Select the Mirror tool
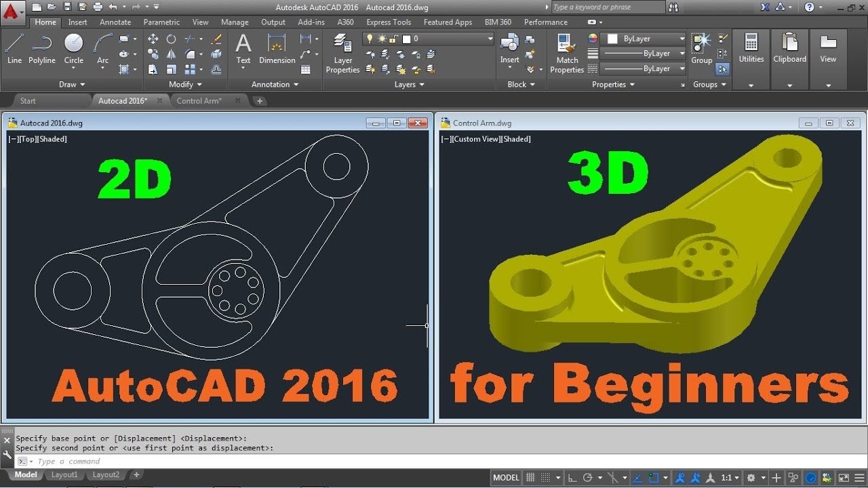The height and width of the screenshot is (488, 868). 172,54
